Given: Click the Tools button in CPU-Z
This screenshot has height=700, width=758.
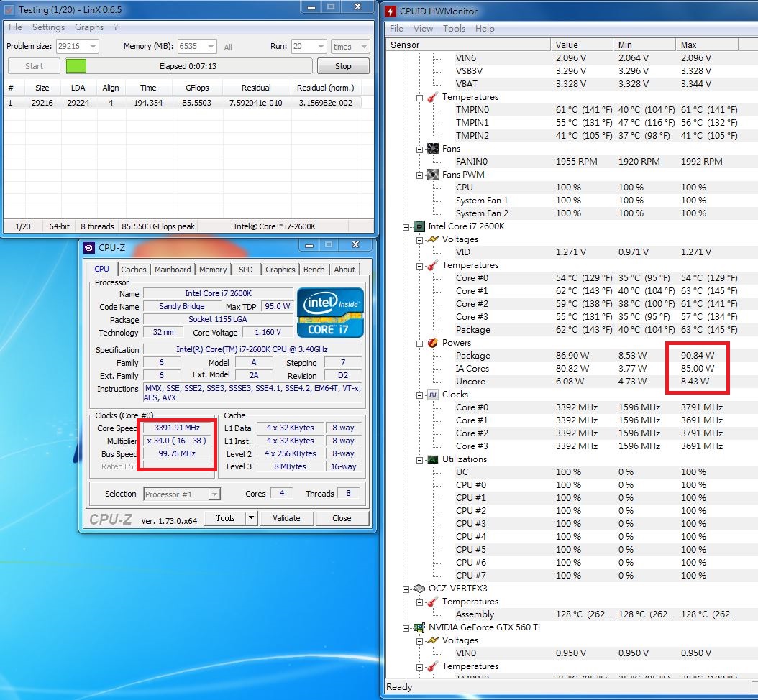Looking at the screenshot, I should [x=225, y=518].
